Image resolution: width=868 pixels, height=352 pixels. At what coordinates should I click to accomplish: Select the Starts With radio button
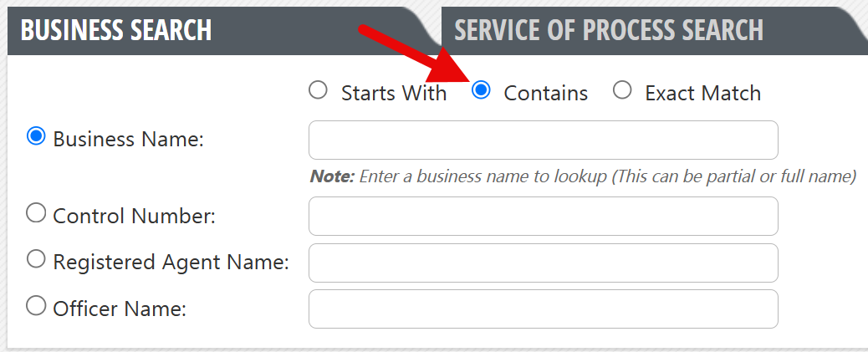click(318, 89)
